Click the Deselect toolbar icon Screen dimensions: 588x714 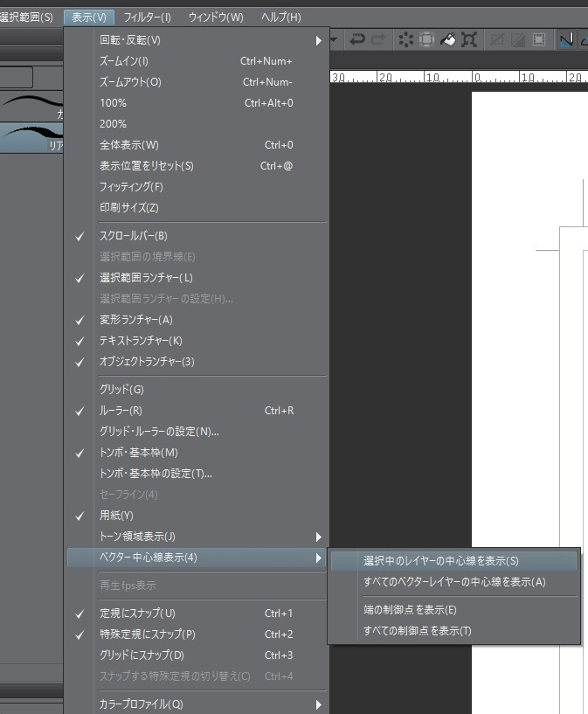point(497,39)
